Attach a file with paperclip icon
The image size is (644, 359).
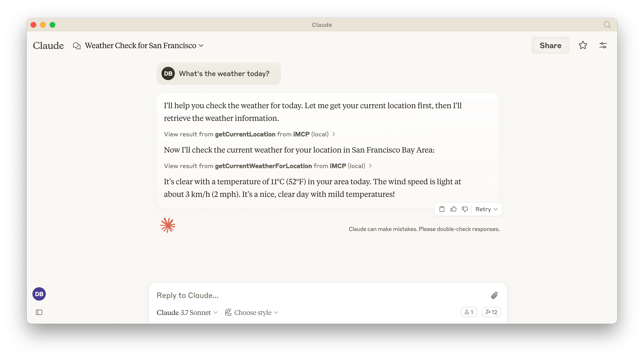click(494, 295)
